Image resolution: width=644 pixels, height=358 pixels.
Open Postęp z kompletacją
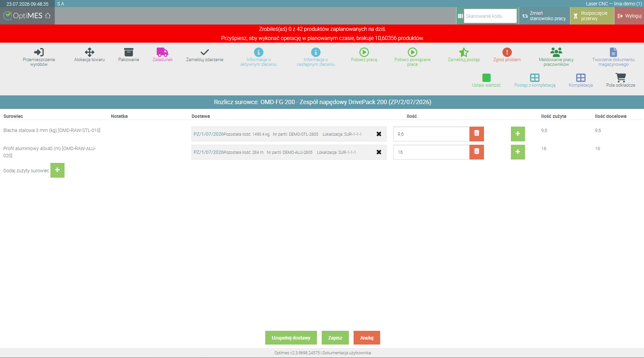[x=535, y=81]
